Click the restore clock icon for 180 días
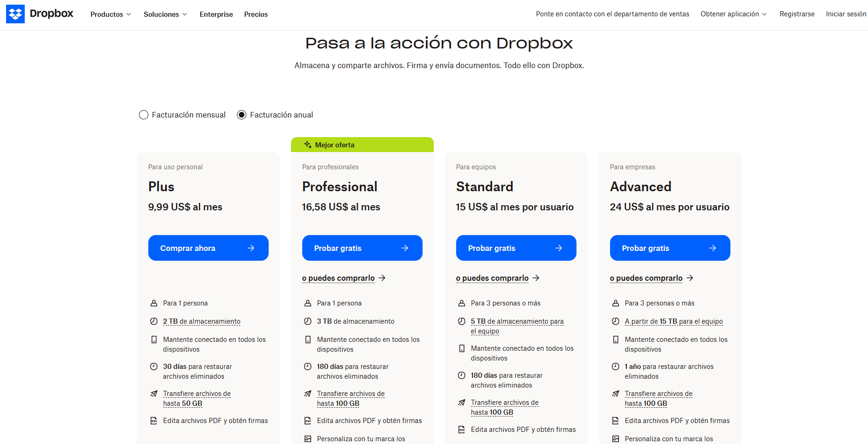This screenshot has height=444, width=868. coord(308,367)
